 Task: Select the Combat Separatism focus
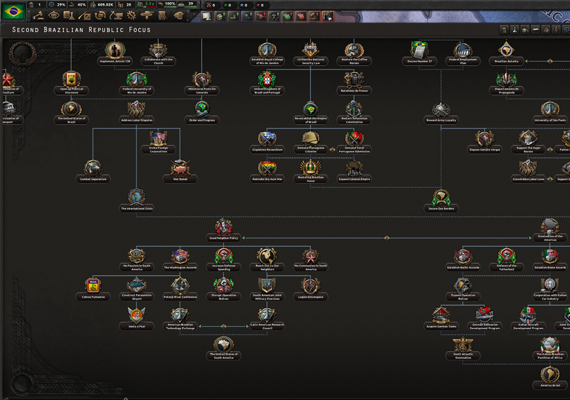93,172
